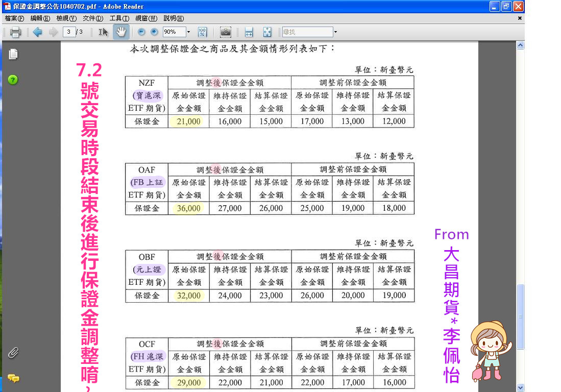Click the Print icon in toolbar
This screenshot has height=392, width=561.
15,32
